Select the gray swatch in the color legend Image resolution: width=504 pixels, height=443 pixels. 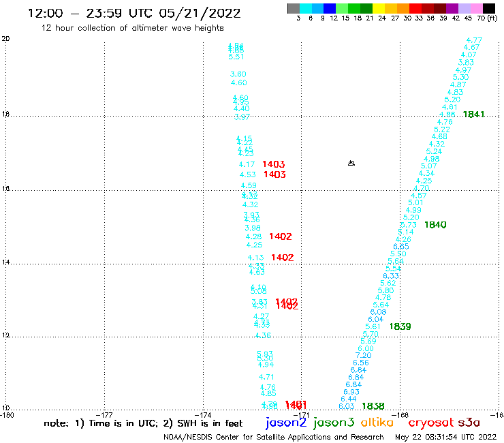point(294,8)
